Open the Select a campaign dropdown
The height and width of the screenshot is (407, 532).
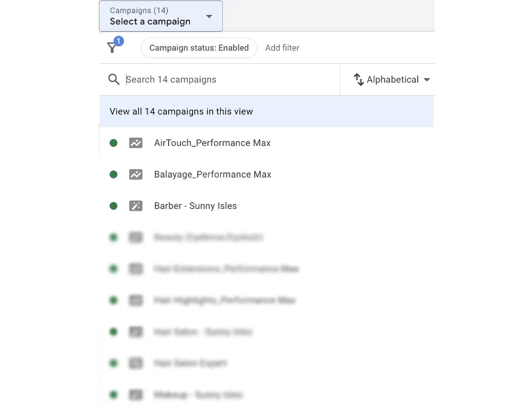pos(161,16)
